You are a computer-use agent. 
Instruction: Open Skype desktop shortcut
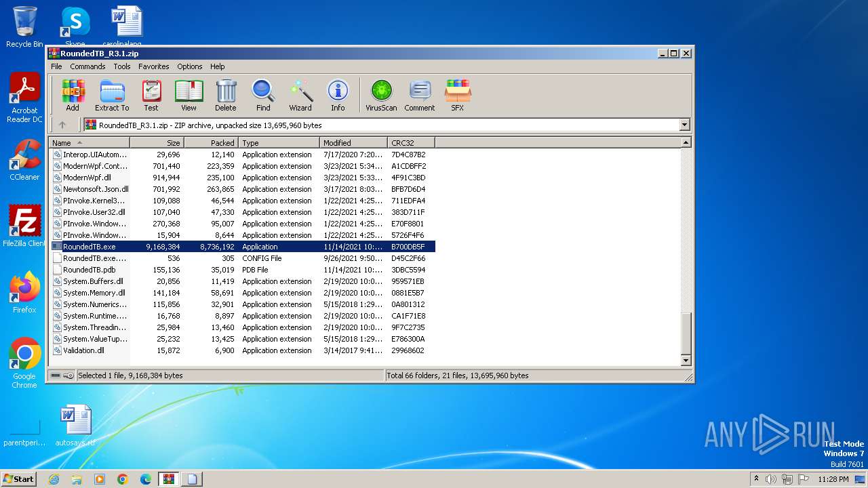[75, 26]
